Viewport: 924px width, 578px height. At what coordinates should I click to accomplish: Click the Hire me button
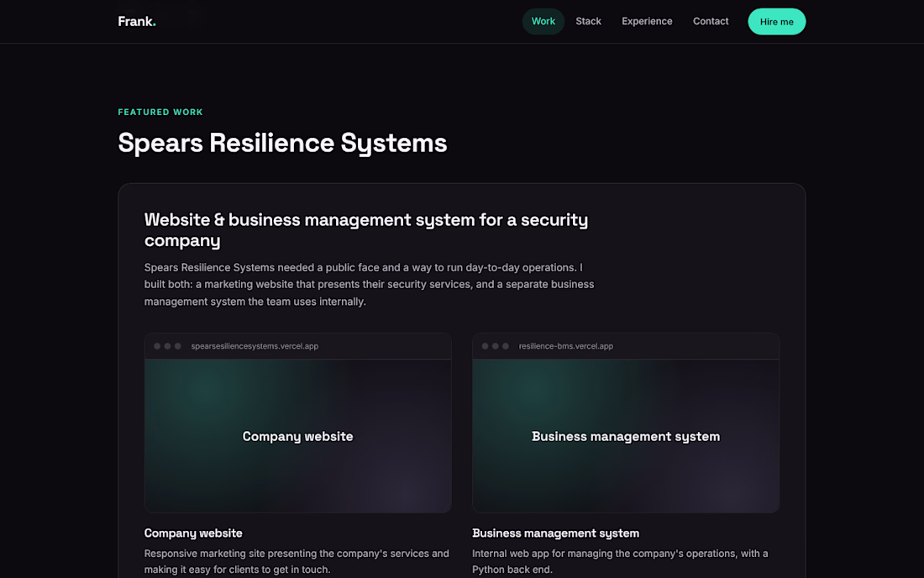click(776, 22)
